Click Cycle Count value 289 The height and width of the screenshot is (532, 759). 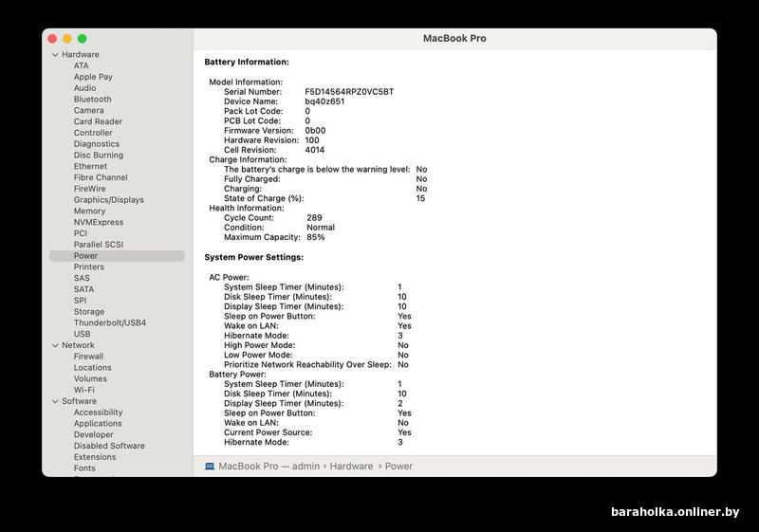tap(314, 218)
